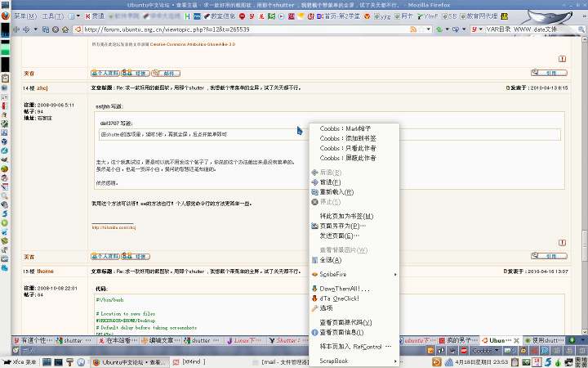Open the search engine selector dropdown
The width and height of the screenshot is (588, 368).
[x=477, y=29]
